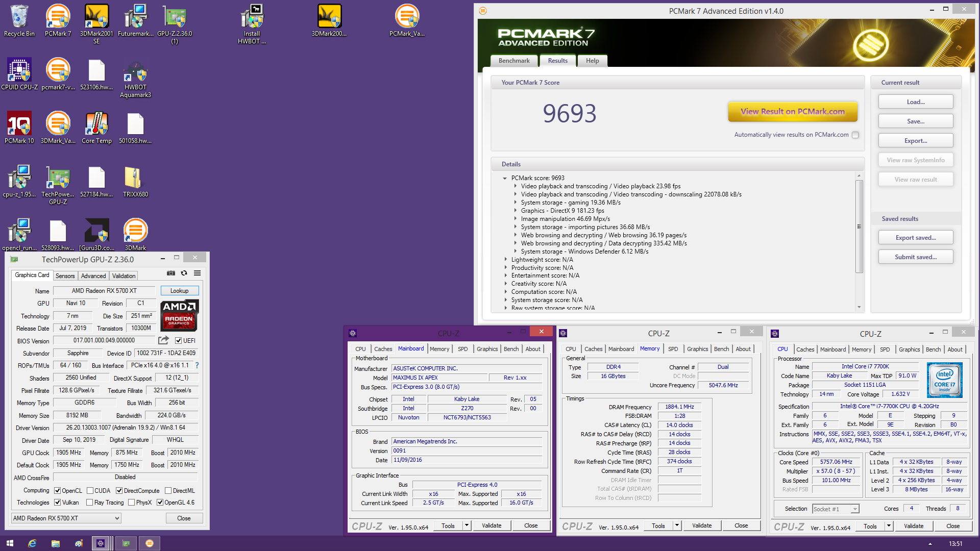Select the Caches tab in Mainboard CPU-Z window
Image resolution: width=980 pixels, height=551 pixels.
pos(383,349)
